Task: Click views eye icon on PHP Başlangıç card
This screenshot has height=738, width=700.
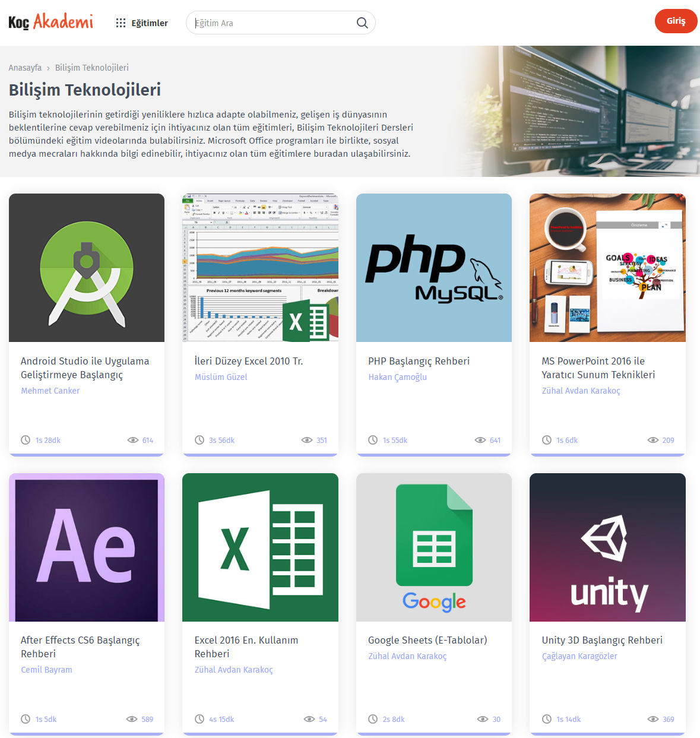Action: click(480, 440)
